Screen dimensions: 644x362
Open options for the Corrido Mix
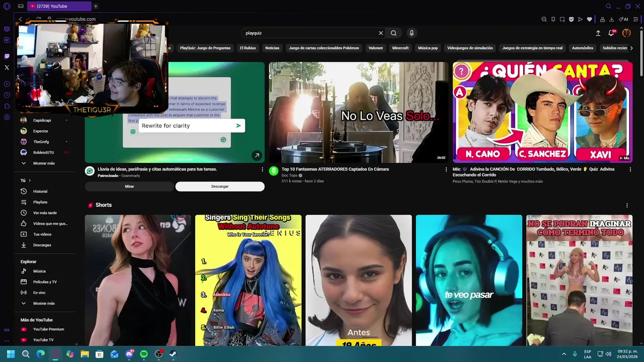(x=630, y=169)
